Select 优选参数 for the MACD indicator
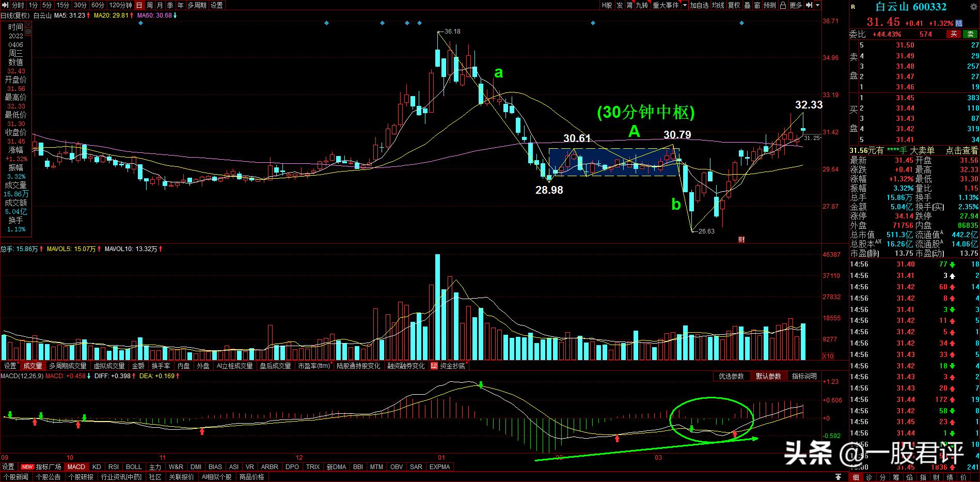Image resolution: width=980 pixels, height=482 pixels. coord(732,376)
